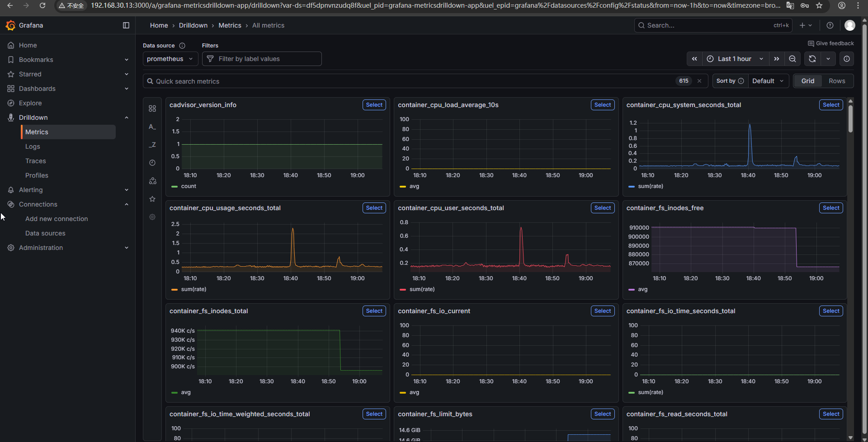
Task: Click the Grafana logo icon
Action: [x=10, y=25]
